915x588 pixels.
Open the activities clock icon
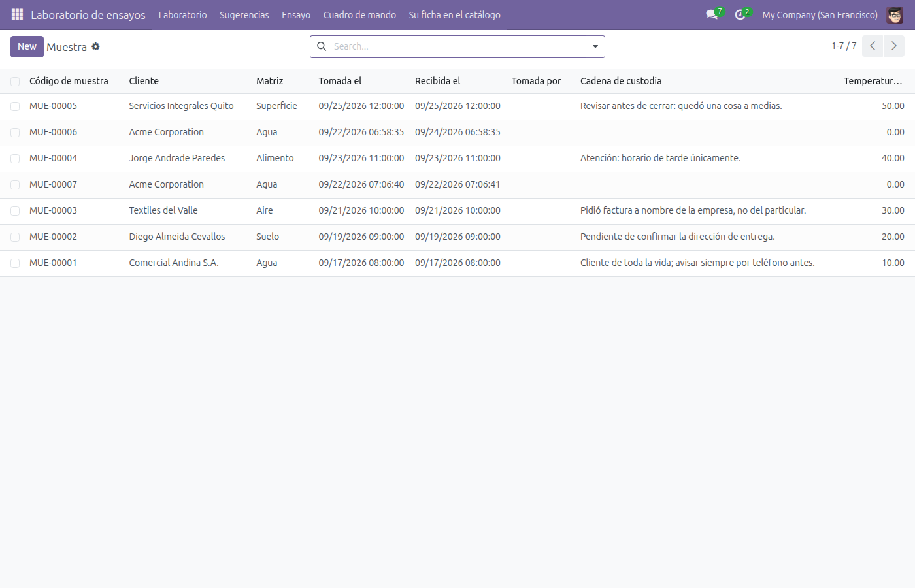(x=740, y=14)
